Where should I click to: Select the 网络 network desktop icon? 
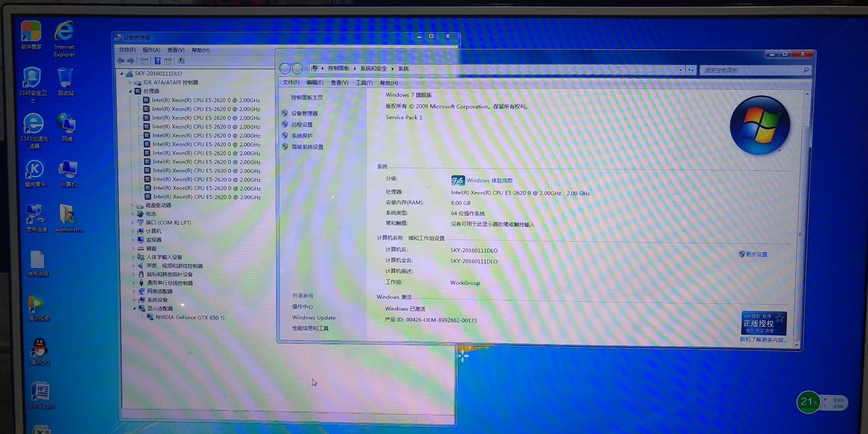[x=67, y=127]
